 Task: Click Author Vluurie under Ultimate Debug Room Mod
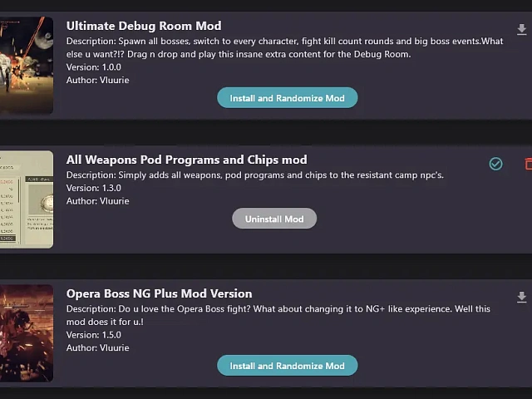98,80
